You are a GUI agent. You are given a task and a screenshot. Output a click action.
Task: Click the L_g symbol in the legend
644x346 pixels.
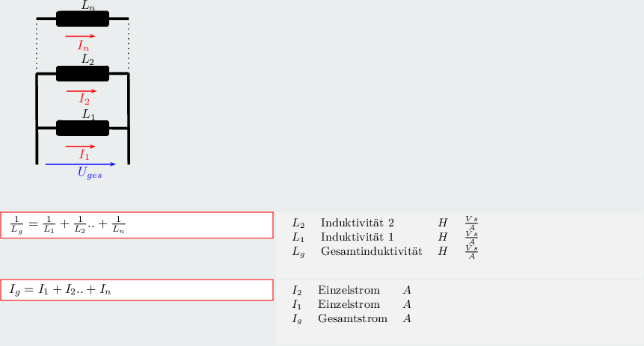[298, 252]
